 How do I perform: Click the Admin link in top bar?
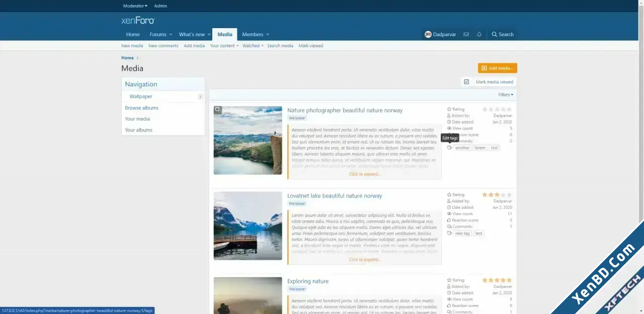[x=160, y=6]
